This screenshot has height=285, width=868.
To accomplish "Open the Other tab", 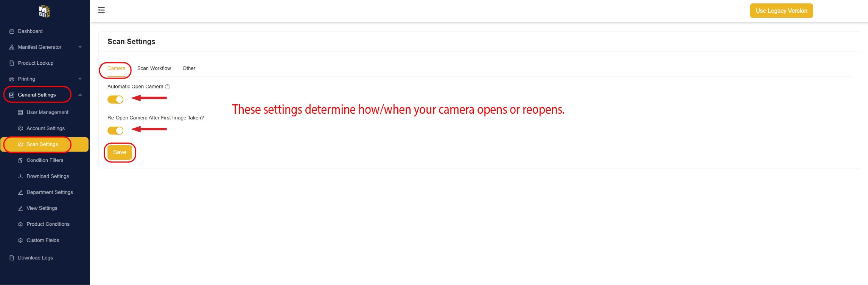I will [x=189, y=68].
